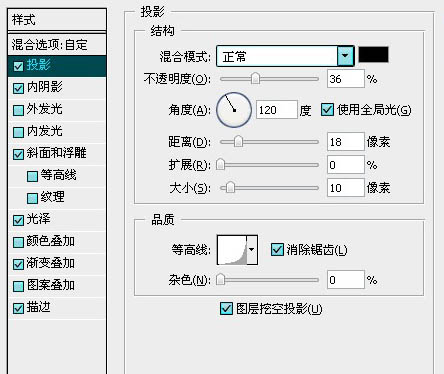
Task: Click the angle dial control
Action: [x=234, y=110]
